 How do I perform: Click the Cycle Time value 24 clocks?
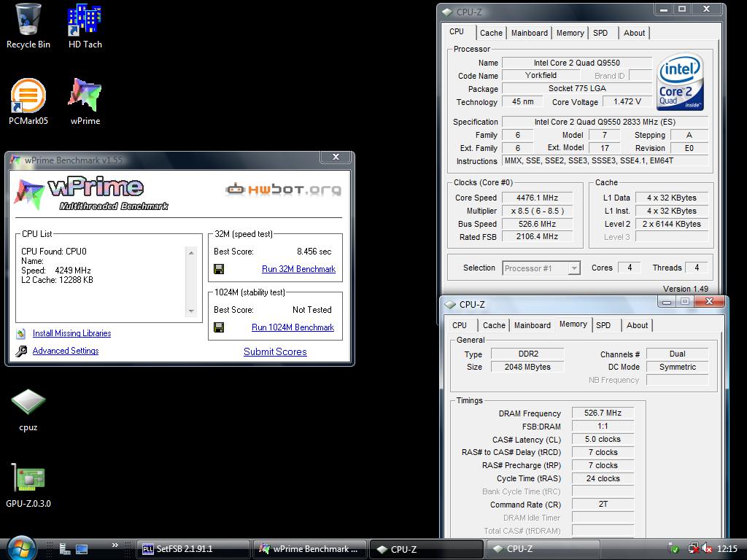click(603, 478)
